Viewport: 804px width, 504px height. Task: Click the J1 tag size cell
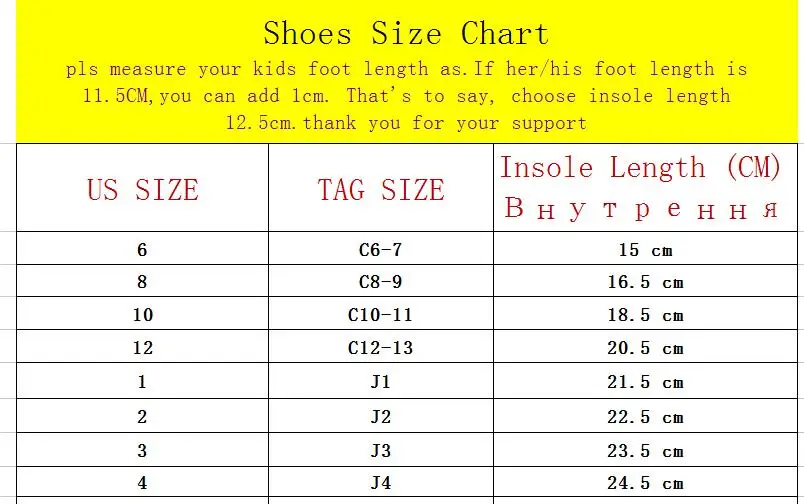tap(380, 382)
